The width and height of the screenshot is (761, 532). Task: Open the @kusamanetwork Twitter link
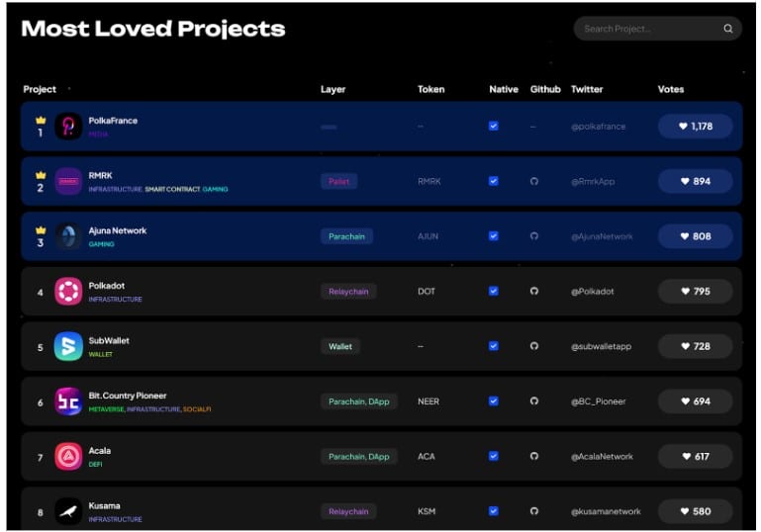(x=606, y=511)
